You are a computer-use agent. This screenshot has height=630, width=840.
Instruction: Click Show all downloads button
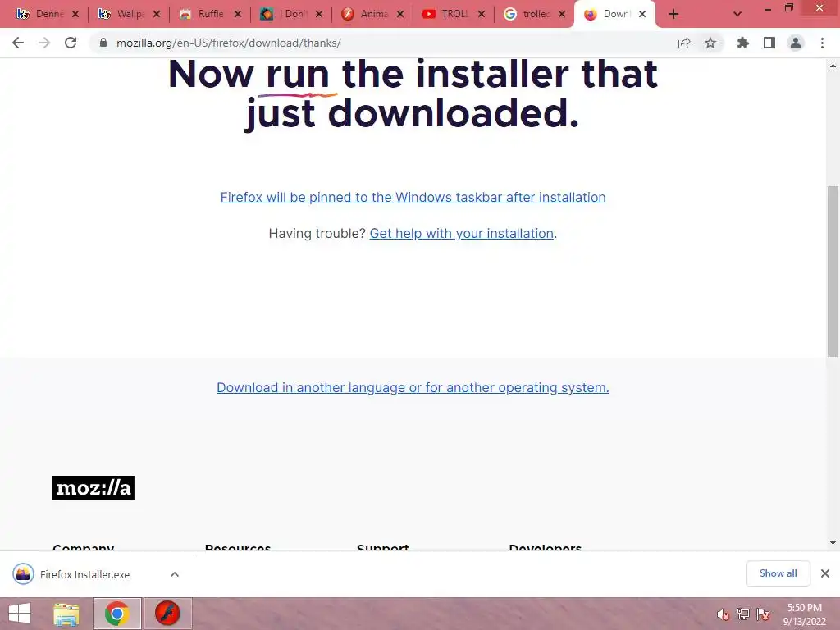(x=778, y=573)
